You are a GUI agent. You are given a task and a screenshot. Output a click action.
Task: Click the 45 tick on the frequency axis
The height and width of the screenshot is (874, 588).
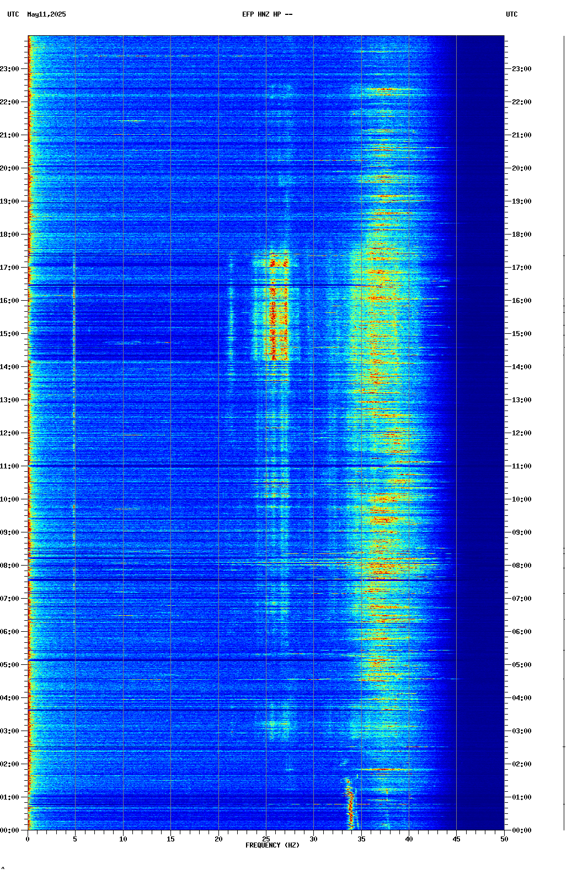click(x=456, y=839)
